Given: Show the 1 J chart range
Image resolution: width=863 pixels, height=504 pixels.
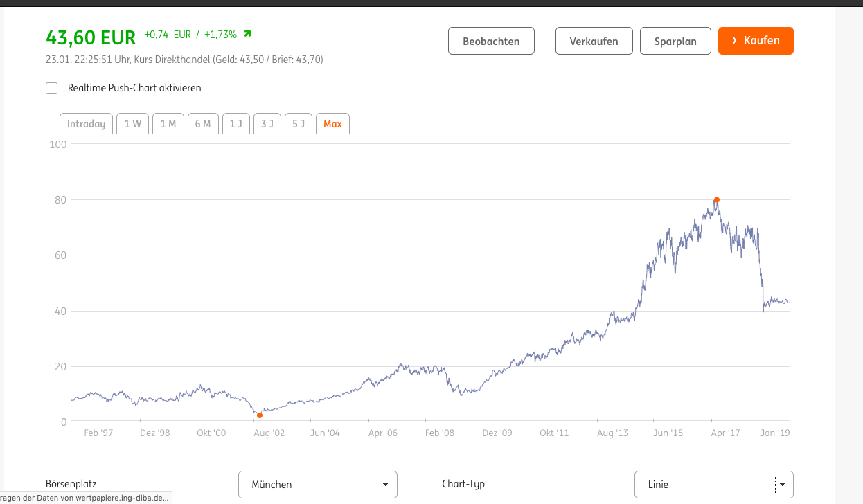Looking at the screenshot, I should pyautogui.click(x=236, y=124).
